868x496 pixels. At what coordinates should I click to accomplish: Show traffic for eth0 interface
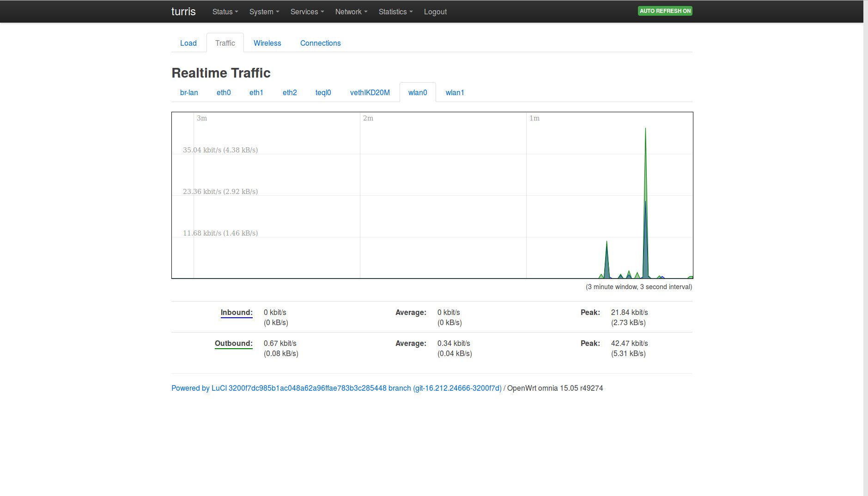point(224,92)
